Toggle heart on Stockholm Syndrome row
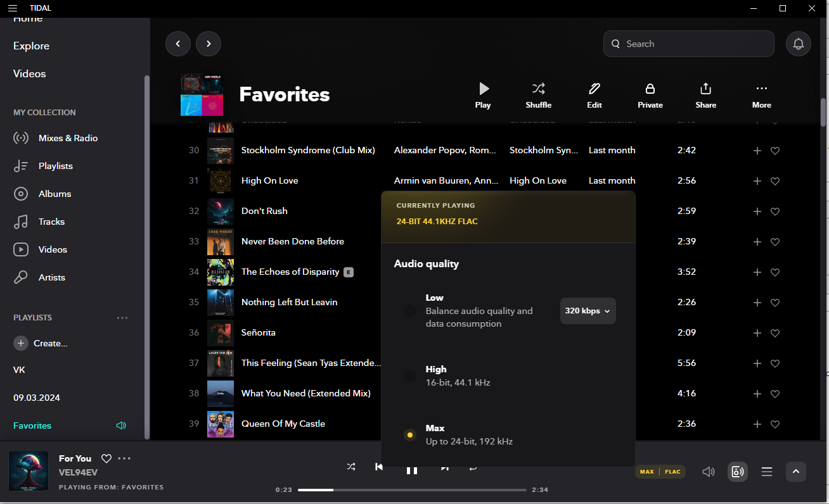Viewport: 829px width, 504px height. pyautogui.click(x=774, y=151)
